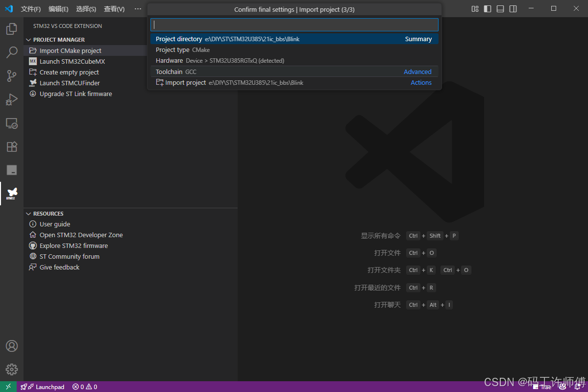Screen dimensions: 588x392
Task: Select the Project directory row
Action: (x=294, y=39)
